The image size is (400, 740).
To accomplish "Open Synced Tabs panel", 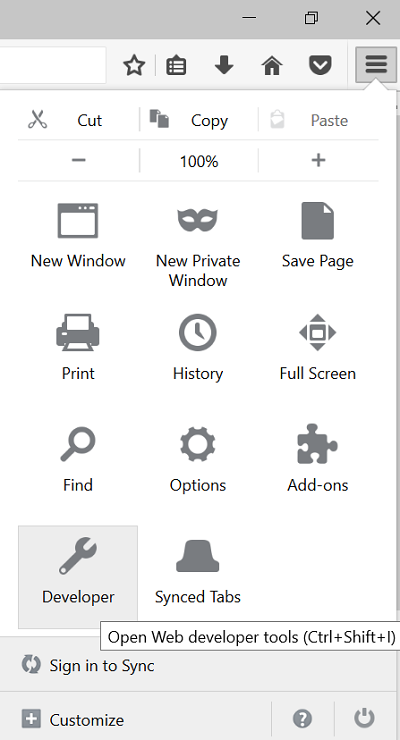I will pyautogui.click(x=198, y=577).
